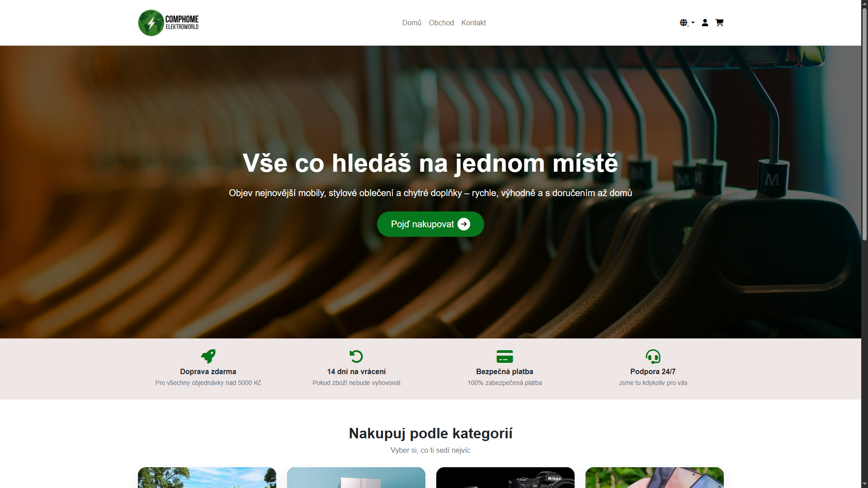Click the arrow icon inside Pojď nakupovat
The height and width of the screenshot is (488, 868).
[x=464, y=224]
